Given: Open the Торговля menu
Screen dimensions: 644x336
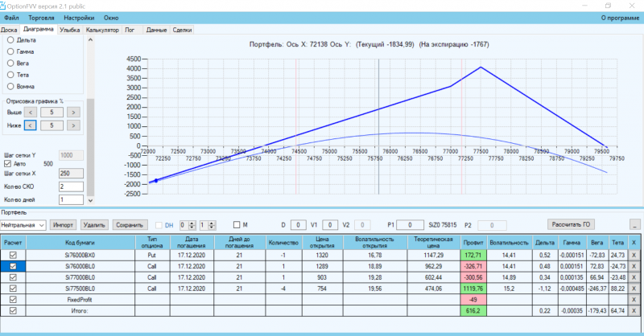Looking at the screenshot, I should pos(41,18).
